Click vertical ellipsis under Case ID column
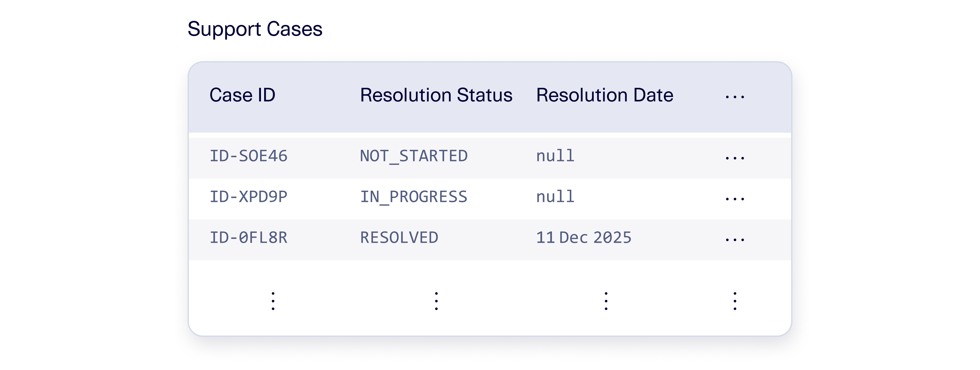Image resolution: width=980 pixels, height=370 pixels. click(x=273, y=301)
